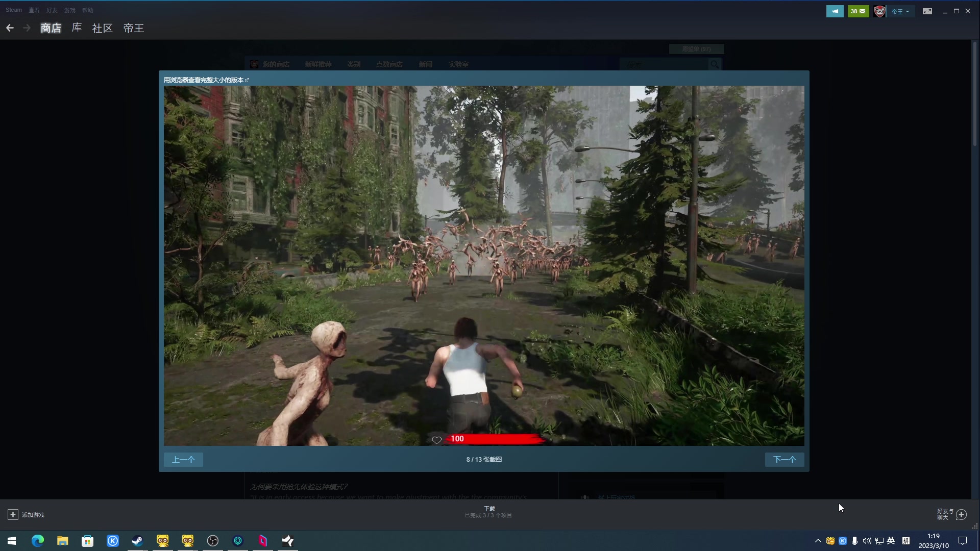Screen dimensions: 980x551
Task: Open the 查看 menu
Action: pos(34,10)
